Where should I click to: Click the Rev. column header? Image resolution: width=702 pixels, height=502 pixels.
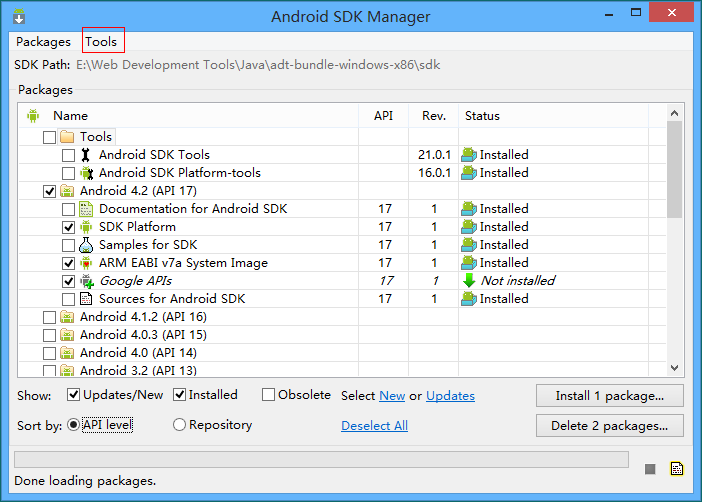[x=434, y=116]
